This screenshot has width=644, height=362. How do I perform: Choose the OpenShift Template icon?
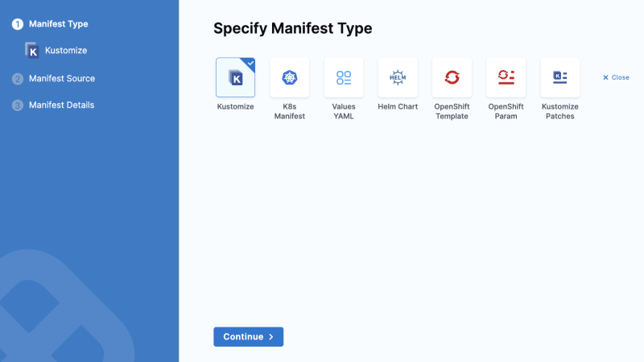click(x=452, y=77)
